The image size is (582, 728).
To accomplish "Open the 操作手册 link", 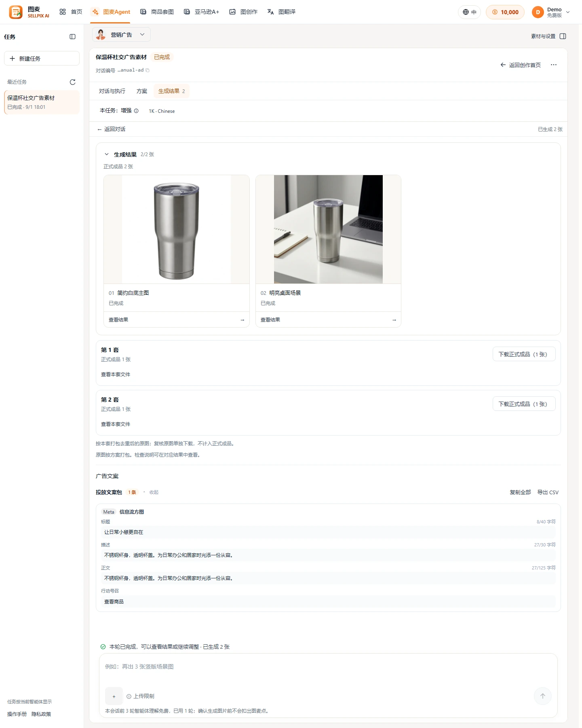I will coord(17,714).
